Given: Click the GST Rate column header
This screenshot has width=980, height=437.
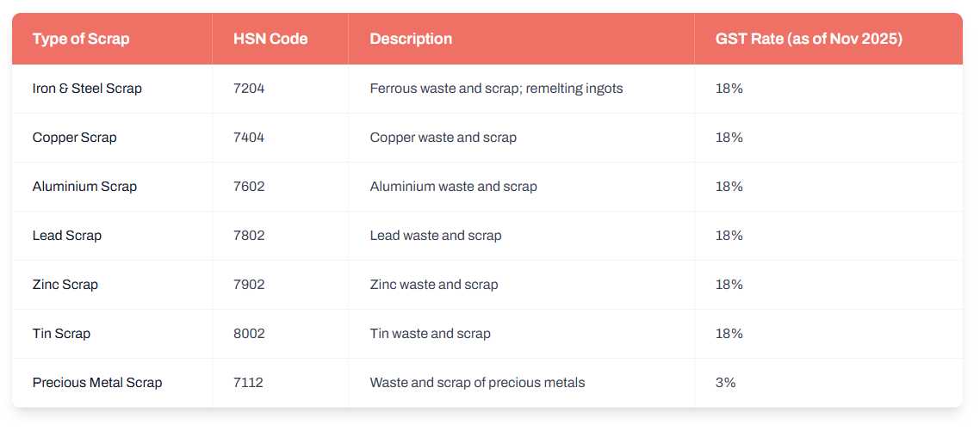Looking at the screenshot, I should coord(809,39).
